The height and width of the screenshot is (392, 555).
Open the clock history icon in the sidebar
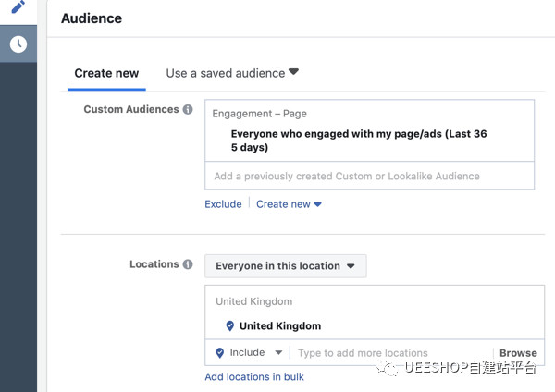pos(18,44)
